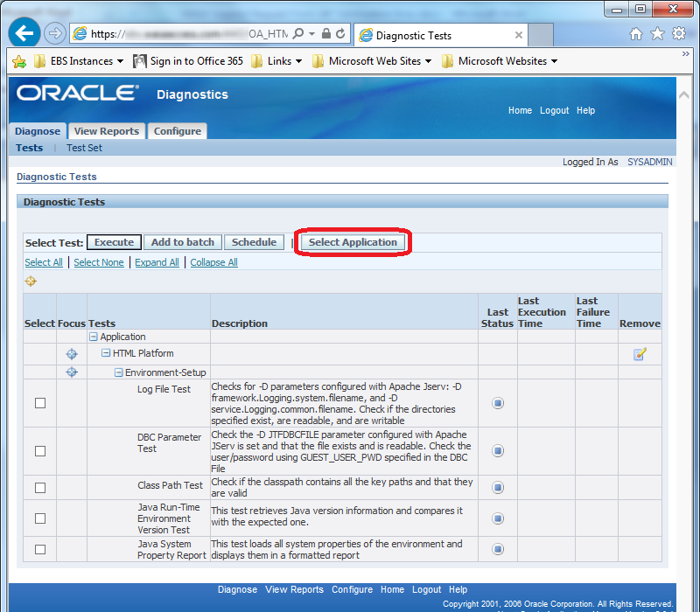Open the address bar autocomplete dropdown arrow
Screen dimensions: 700x612
[311, 34]
